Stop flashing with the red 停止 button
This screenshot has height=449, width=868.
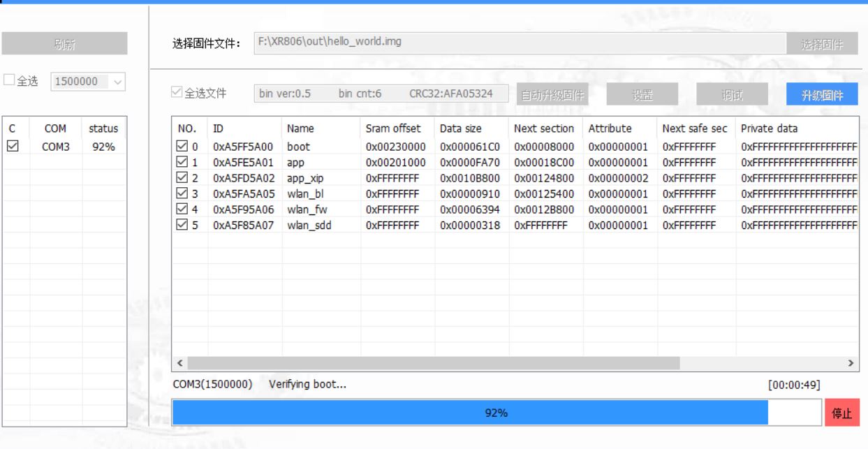click(x=841, y=413)
